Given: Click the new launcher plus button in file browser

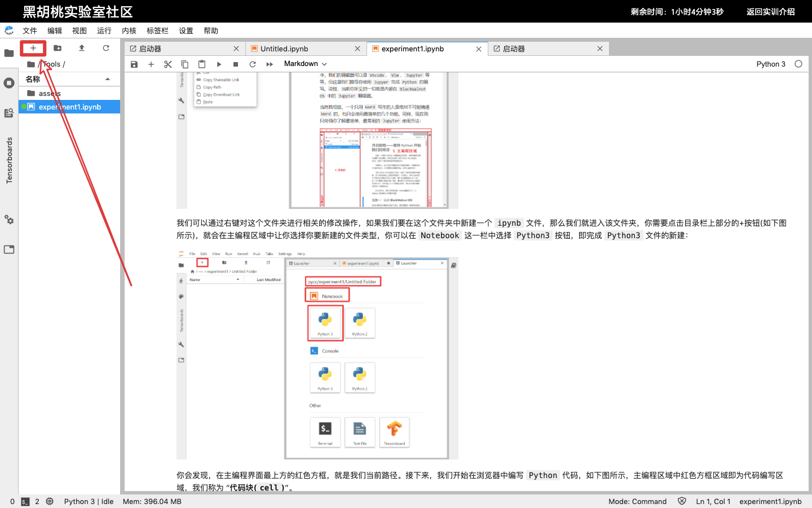Looking at the screenshot, I should point(33,48).
